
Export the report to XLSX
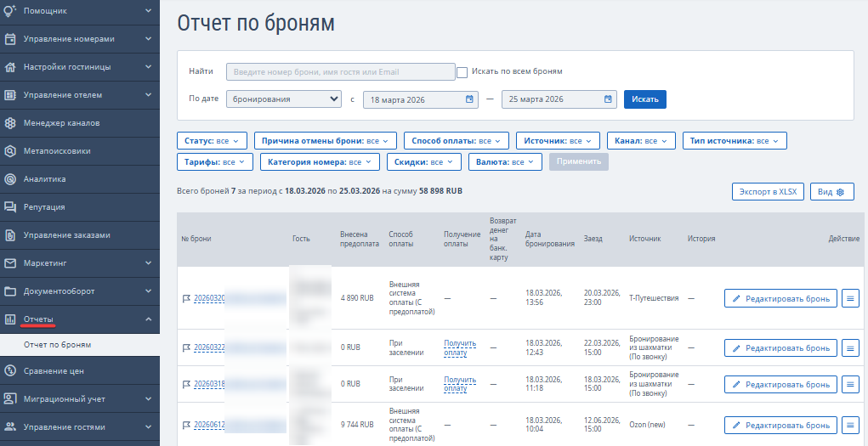tap(767, 192)
